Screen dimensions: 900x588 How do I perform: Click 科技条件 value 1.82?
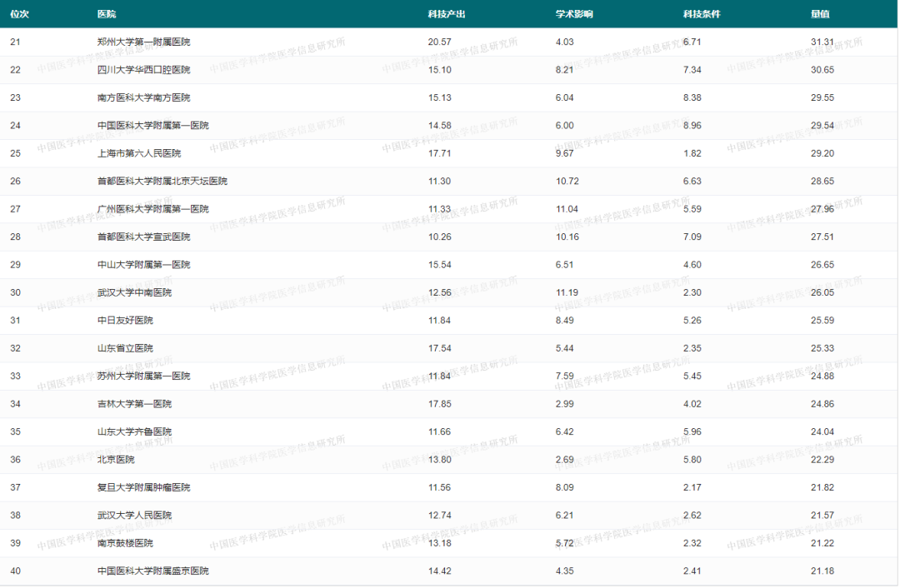tap(692, 153)
